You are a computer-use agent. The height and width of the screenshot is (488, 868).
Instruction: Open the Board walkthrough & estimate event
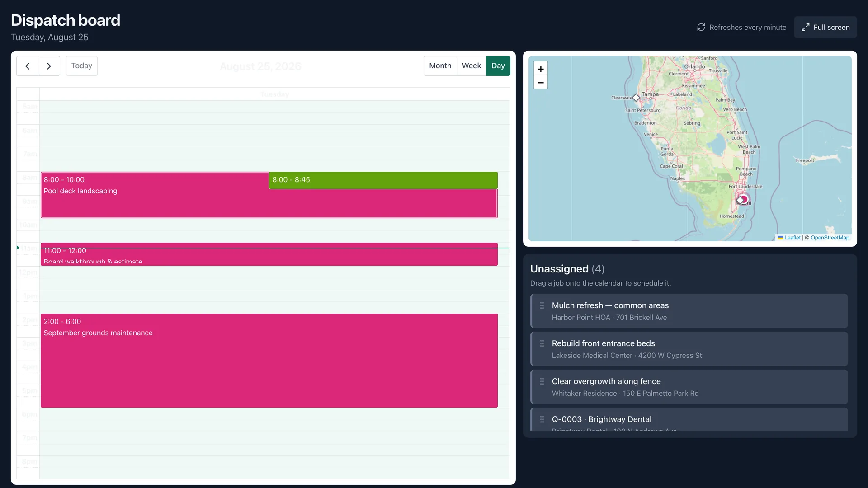click(x=269, y=254)
